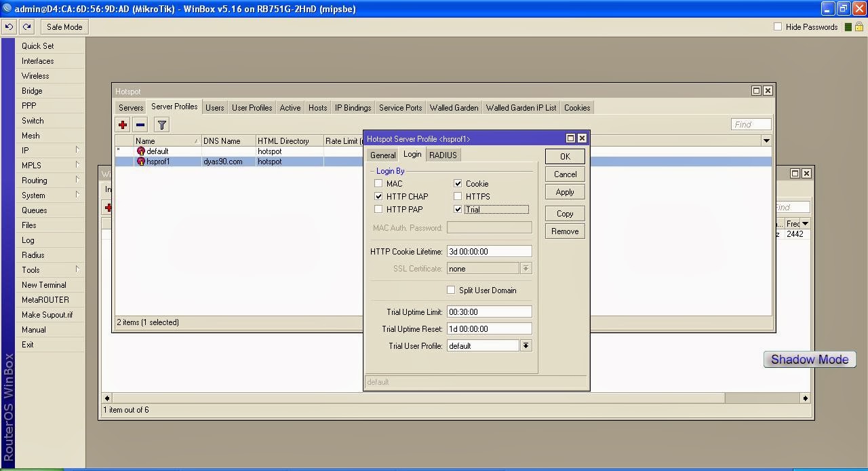Enable HTTP PAP login checkbox
The width and height of the screenshot is (868, 471).
point(378,209)
